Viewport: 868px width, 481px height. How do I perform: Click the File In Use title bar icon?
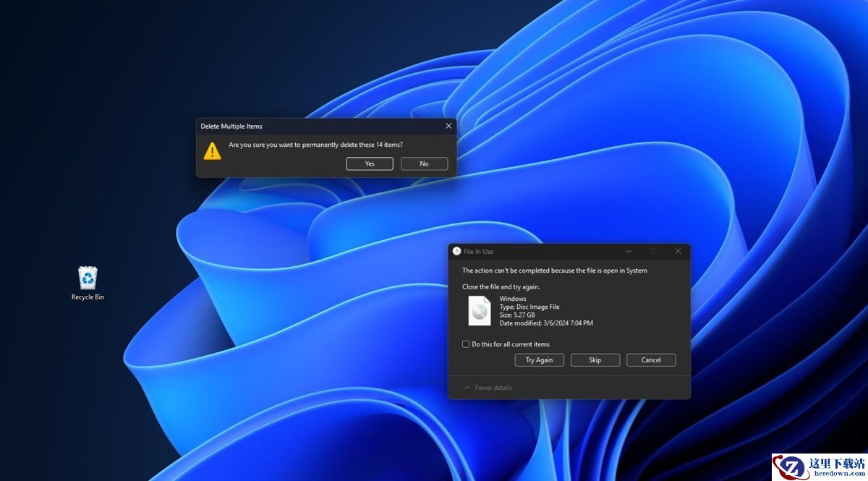pos(456,251)
